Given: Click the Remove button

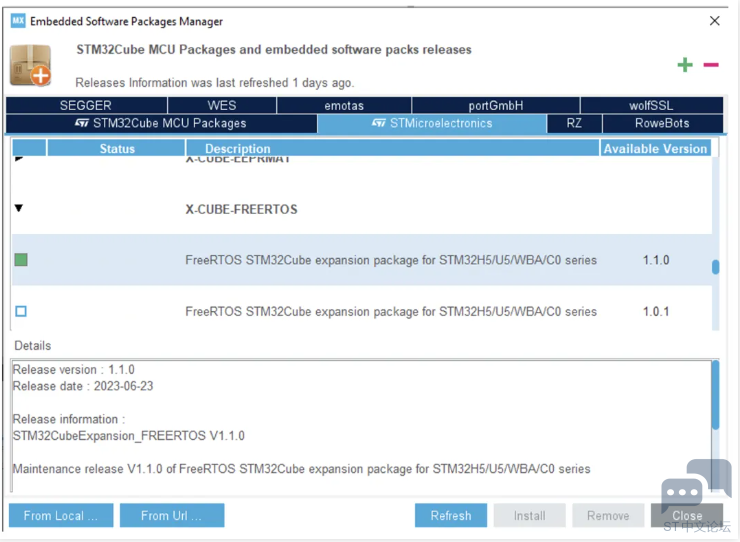Looking at the screenshot, I should (x=608, y=516).
